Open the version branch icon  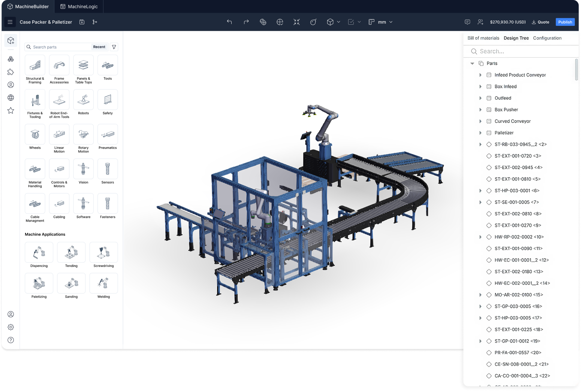[95, 22]
